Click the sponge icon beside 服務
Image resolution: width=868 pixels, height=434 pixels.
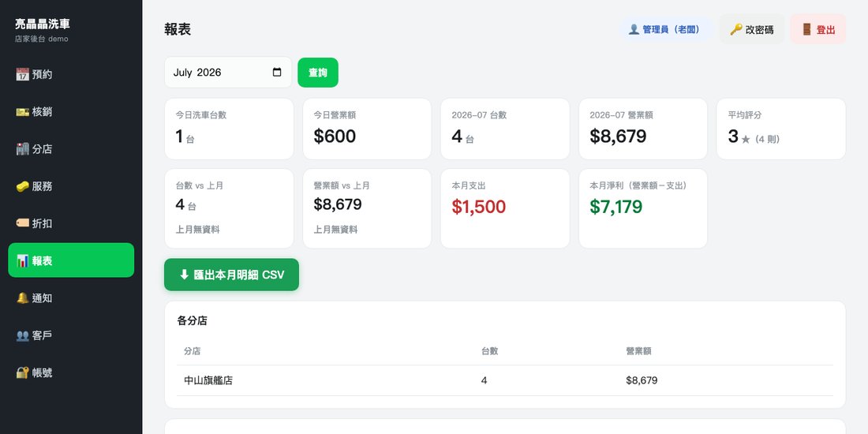pyautogui.click(x=22, y=186)
